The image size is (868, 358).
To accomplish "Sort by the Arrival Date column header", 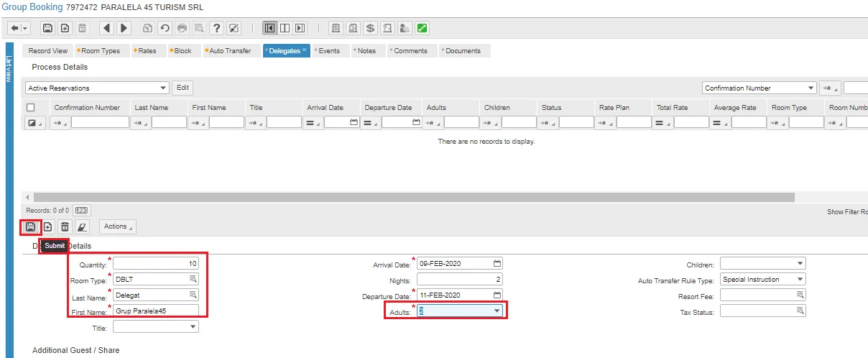I will click(x=325, y=108).
